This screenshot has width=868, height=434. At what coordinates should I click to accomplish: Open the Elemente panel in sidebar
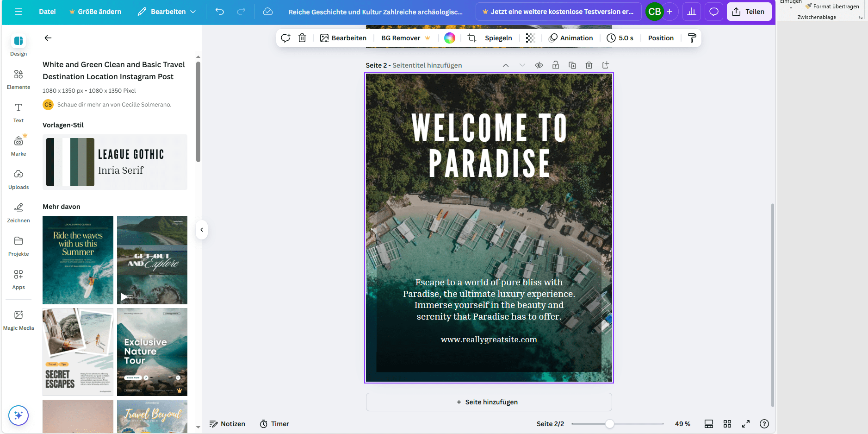[x=19, y=79]
